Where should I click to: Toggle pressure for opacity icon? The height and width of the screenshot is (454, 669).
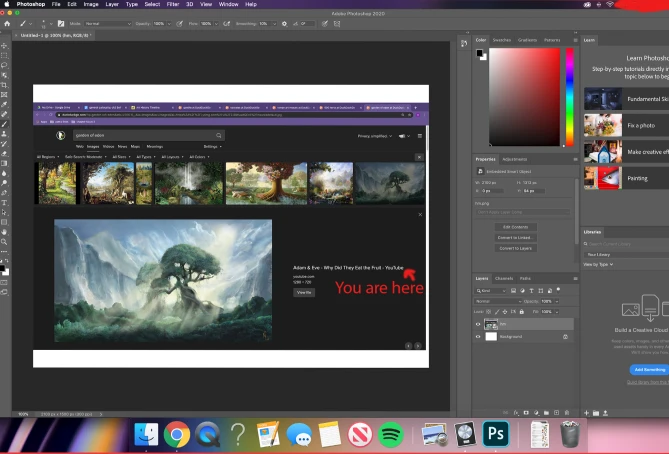point(180,24)
